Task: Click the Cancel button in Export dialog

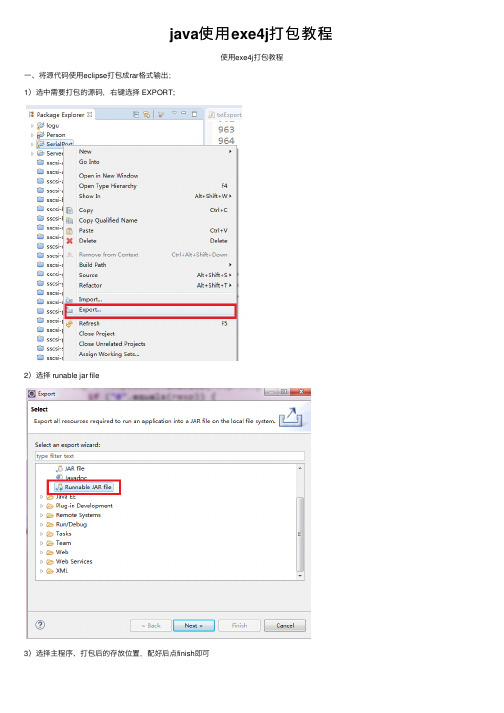Action: coord(285,626)
